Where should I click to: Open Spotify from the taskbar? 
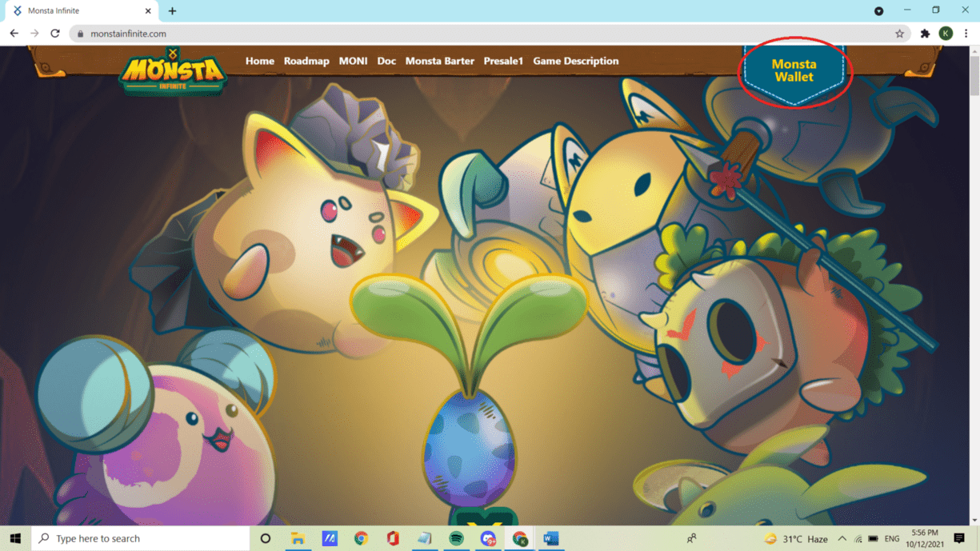pyautogui.click(x=456, y=538)
